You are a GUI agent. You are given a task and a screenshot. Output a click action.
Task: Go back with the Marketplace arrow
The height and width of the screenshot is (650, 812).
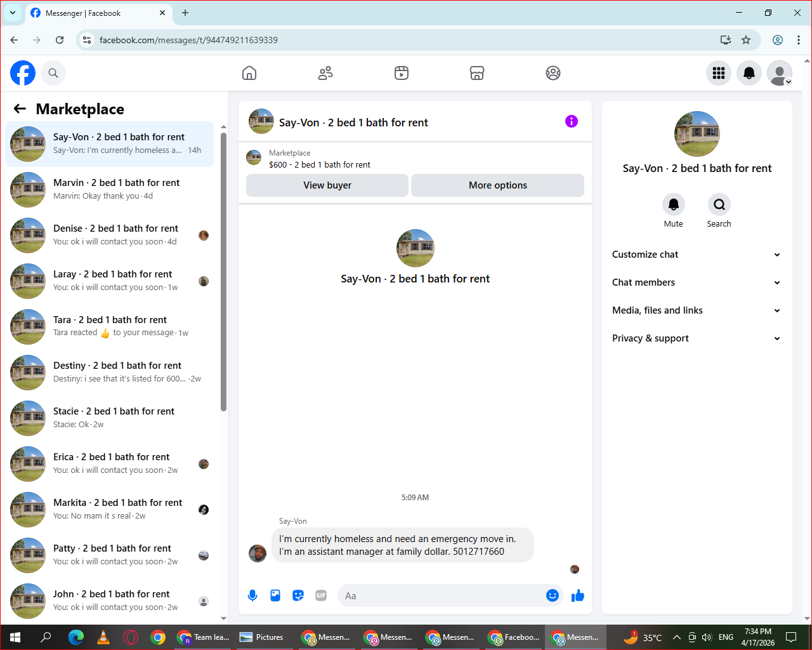(20, 109)
